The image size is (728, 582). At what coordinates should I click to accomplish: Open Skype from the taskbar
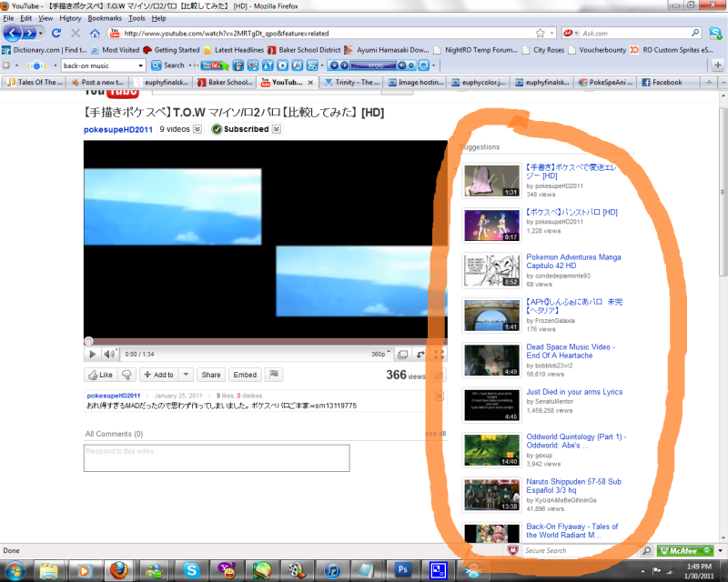coord(191,570)
